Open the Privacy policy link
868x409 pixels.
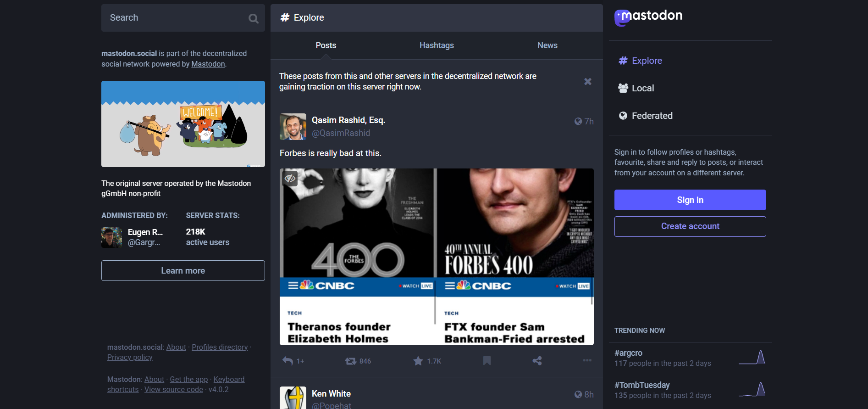[130, 358]
